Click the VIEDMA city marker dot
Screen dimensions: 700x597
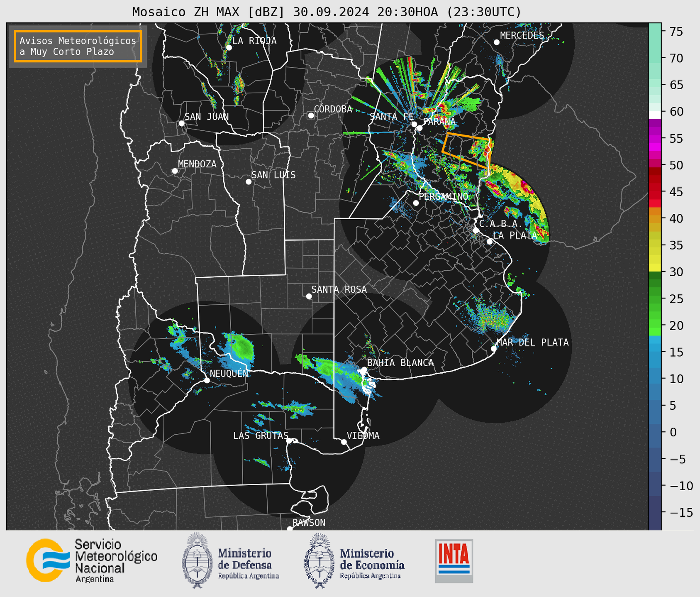(x=344, y=442)
